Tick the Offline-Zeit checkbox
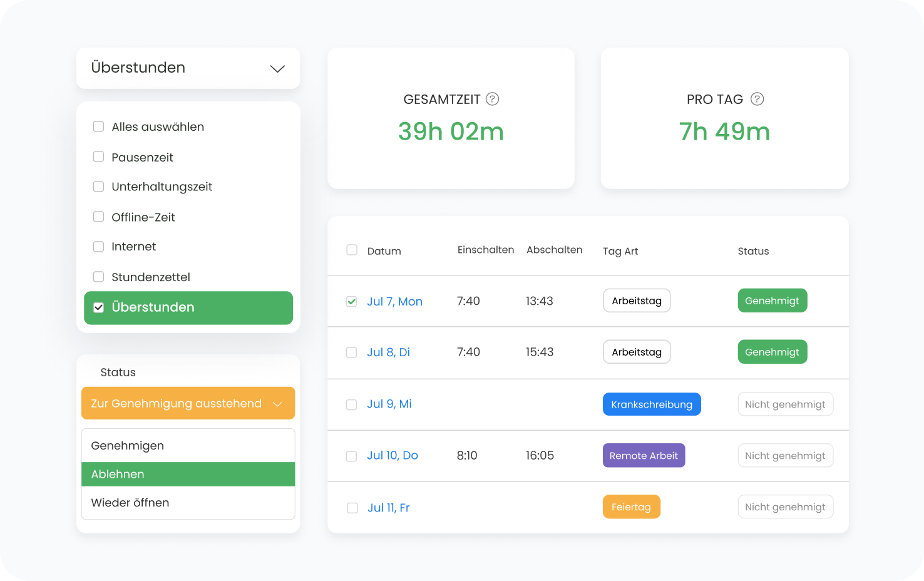This screenshot has width=924, height=581. (x=98, y=217)
